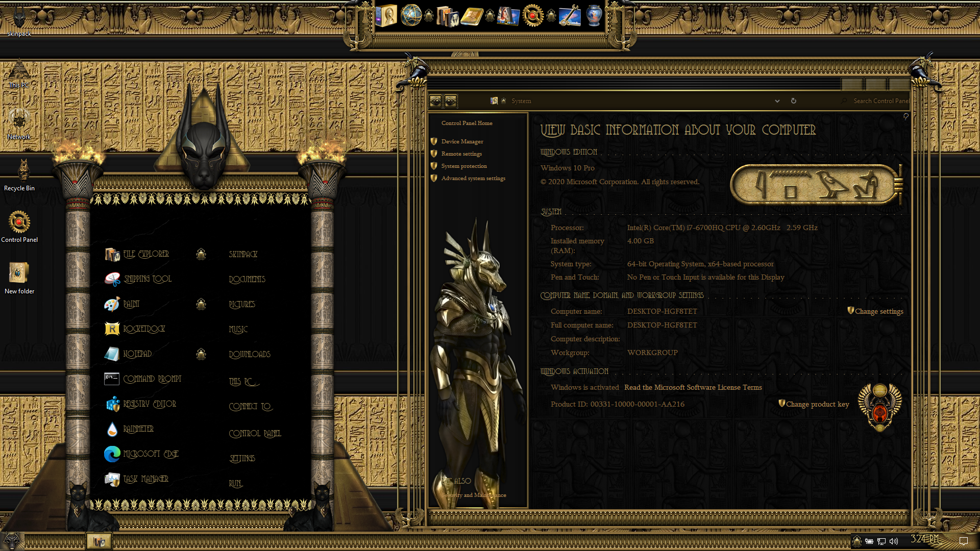980x551 pixels.
Task: Open the blue vase Recycle Bin dock icon
Action: click(x=594, y=16)
